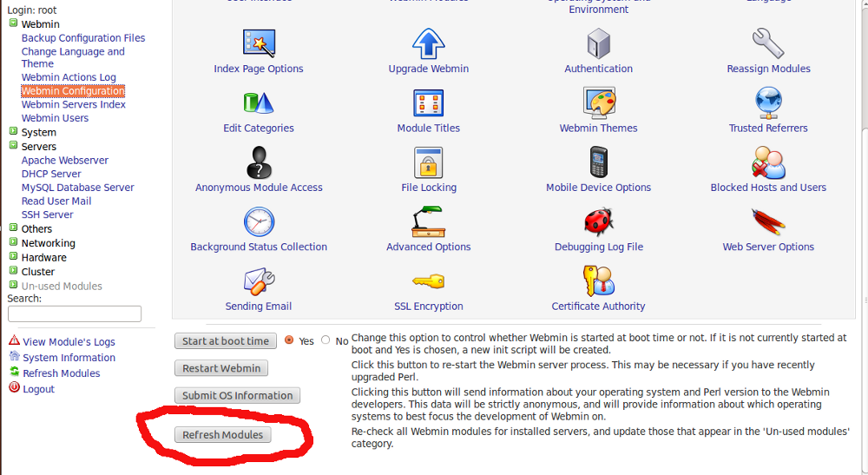The height and width of the screenshot is (475, 868).
Task: Open the SSH Server link
Action: (47, 214)
